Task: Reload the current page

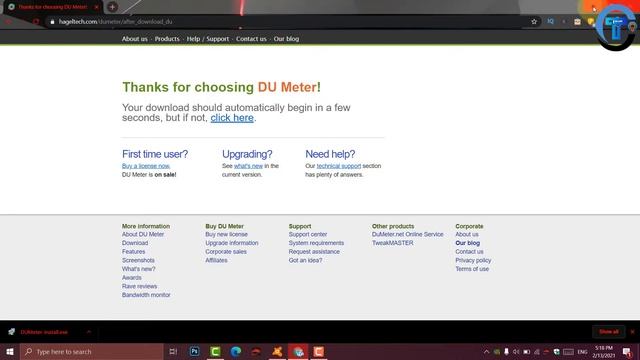Action: point(36,22)
